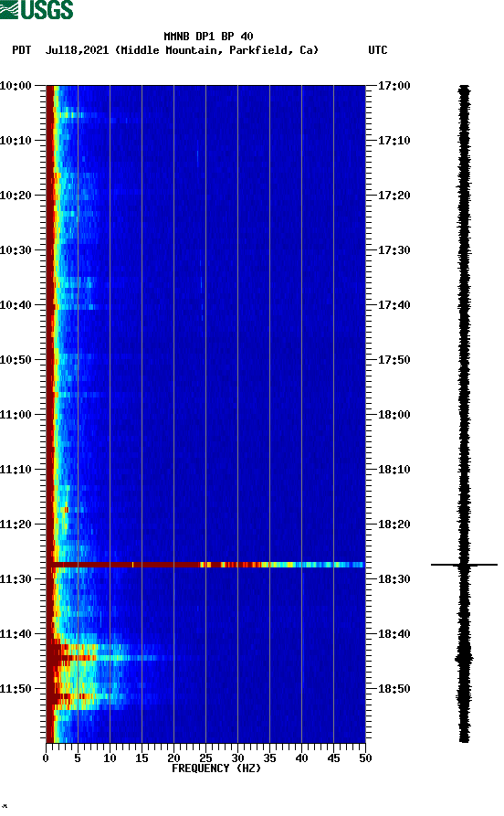Click the date text 'Jul18,2021'

pos(77,50)
